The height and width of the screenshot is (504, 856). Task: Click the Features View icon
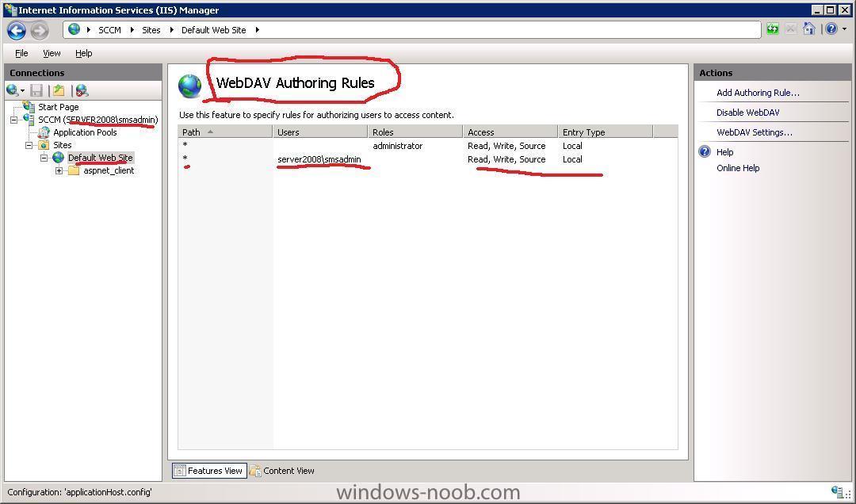pos(180,471)
